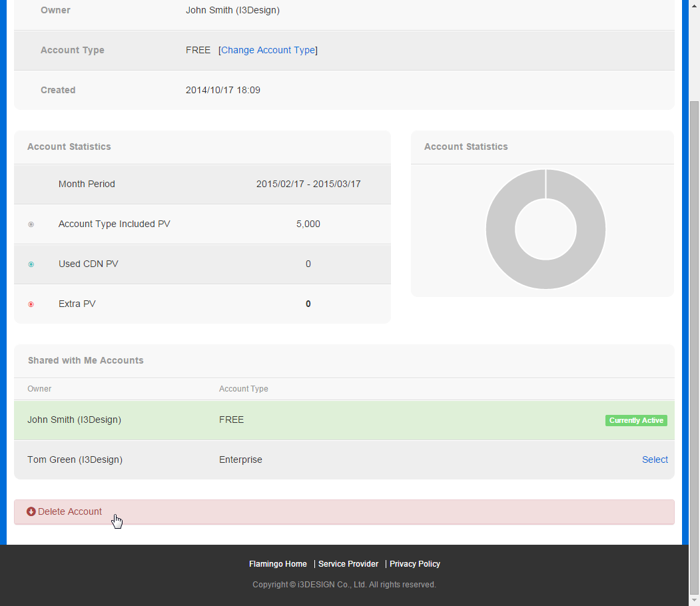700x606 pixels.
Task: Select the Tom Green Enterprise account
Action: click(x=655, y=459)
